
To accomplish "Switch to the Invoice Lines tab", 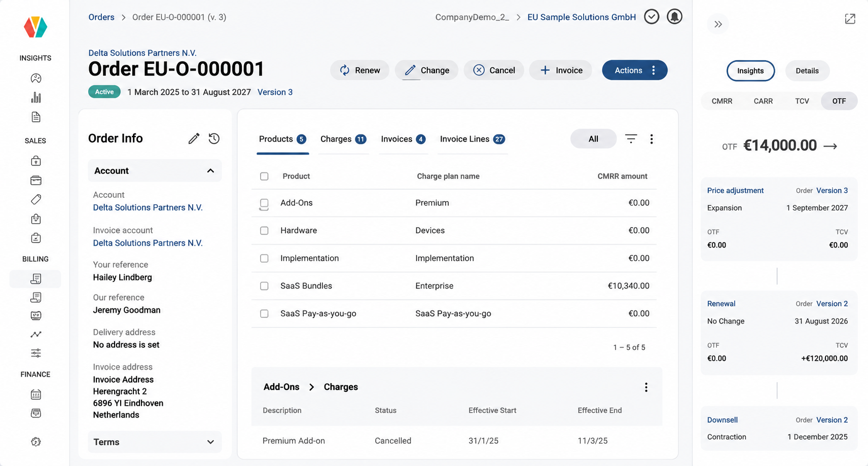I will [473, 139].
